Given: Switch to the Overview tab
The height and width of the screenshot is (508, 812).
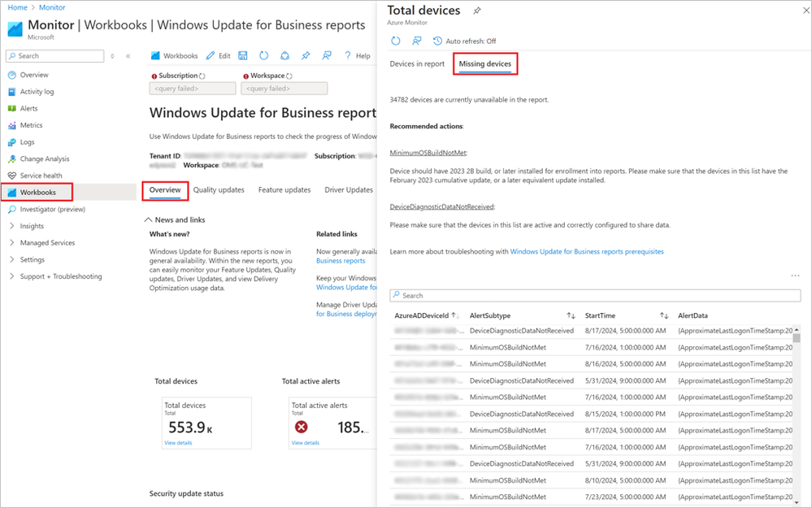Looking at the screenshot, I should pyautogui.click(x=165, y=190).
